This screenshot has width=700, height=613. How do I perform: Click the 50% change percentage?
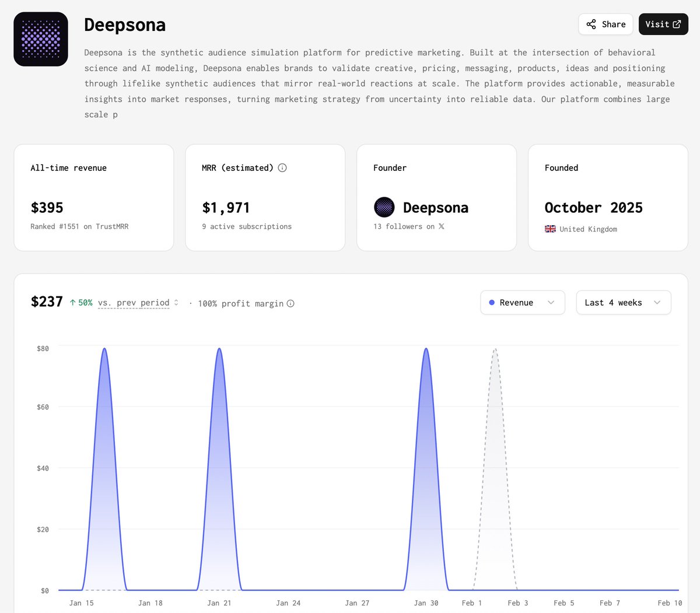tap(85, 303)
